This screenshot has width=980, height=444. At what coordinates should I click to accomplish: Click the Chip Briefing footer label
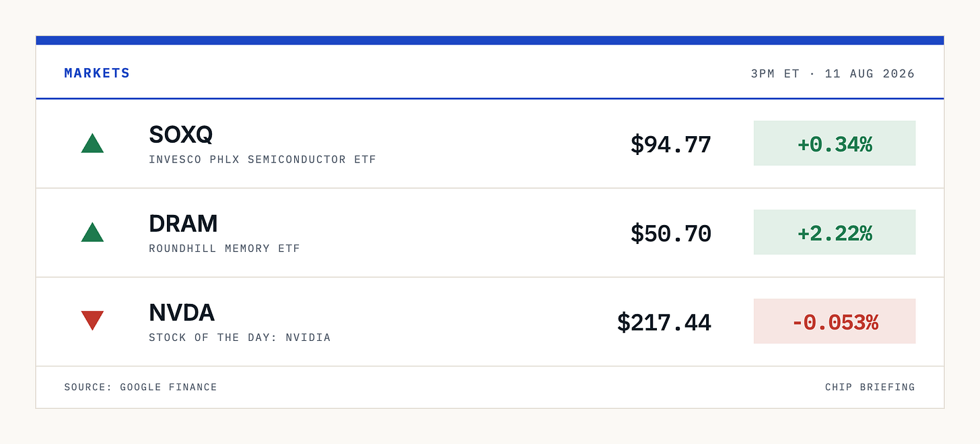pos(870,387)
